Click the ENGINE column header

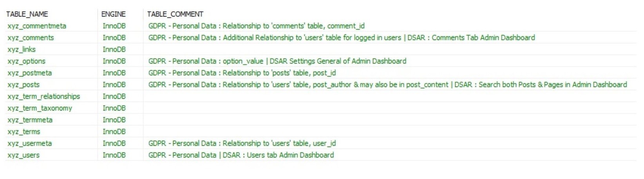(x=113, y=14)
